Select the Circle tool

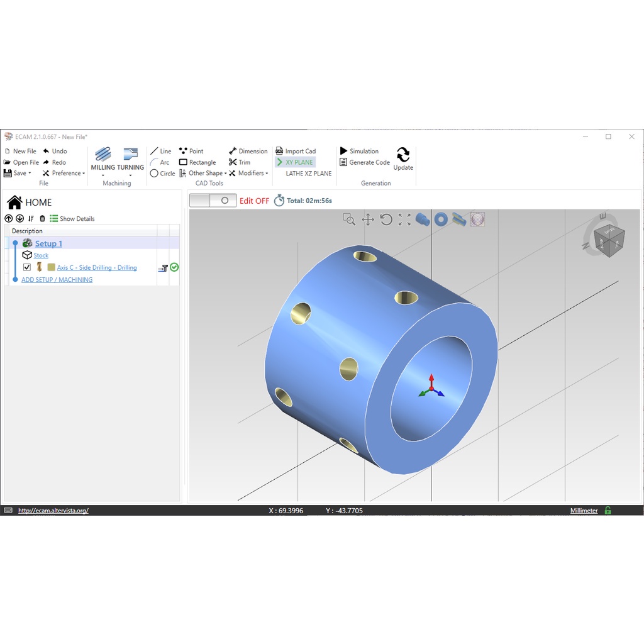click(162, 174)
